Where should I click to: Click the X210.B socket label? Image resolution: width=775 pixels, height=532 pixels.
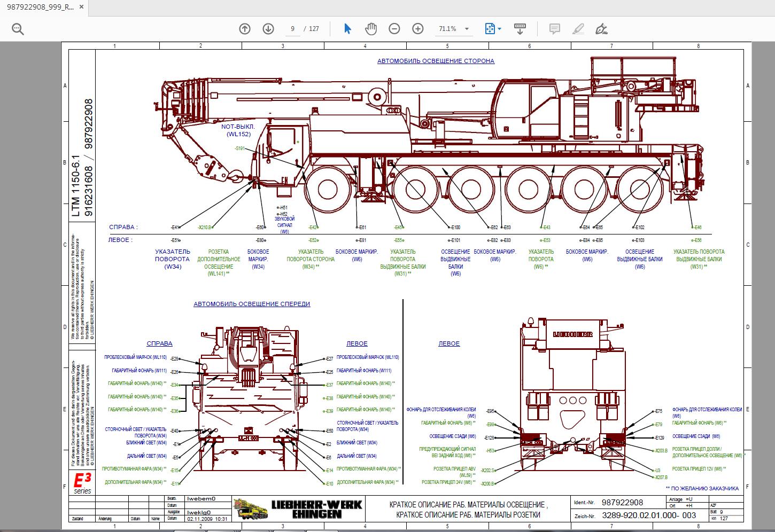coord(205,227)
